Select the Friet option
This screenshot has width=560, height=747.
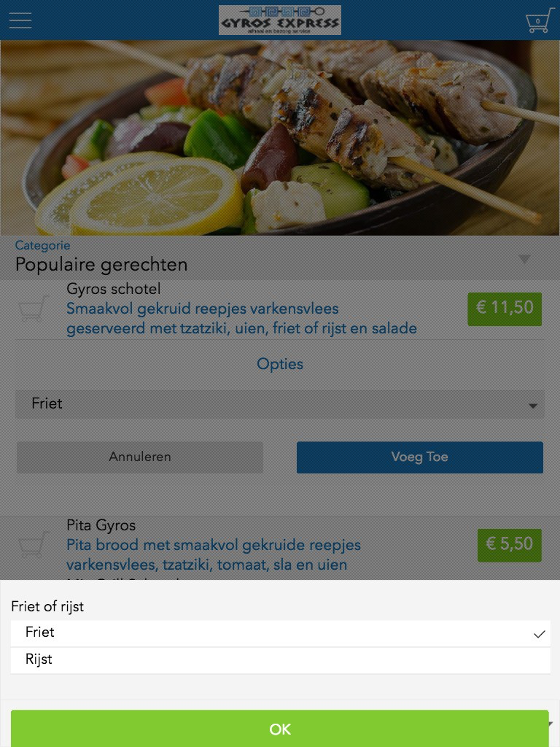coord(40,632)
